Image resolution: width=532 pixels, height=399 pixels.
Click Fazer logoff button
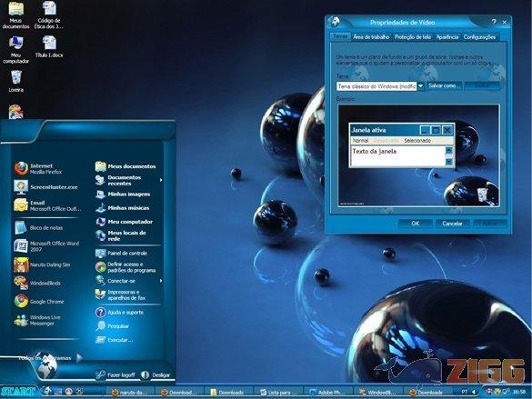pyautogui.click(x=115, y=375)
